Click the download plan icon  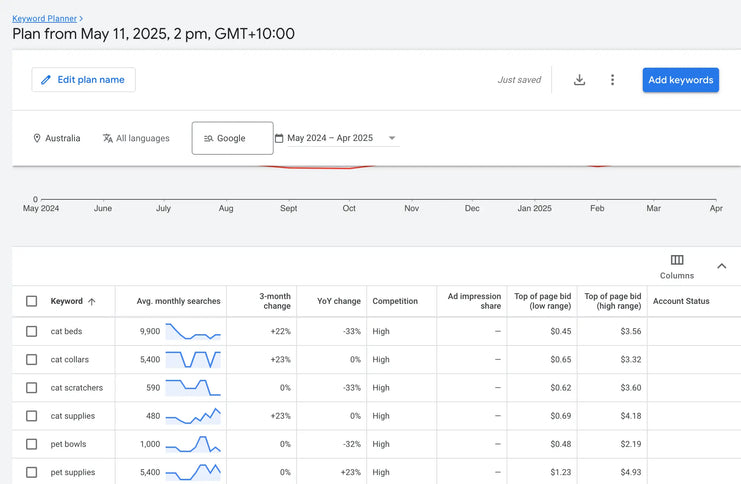point(579,80)
